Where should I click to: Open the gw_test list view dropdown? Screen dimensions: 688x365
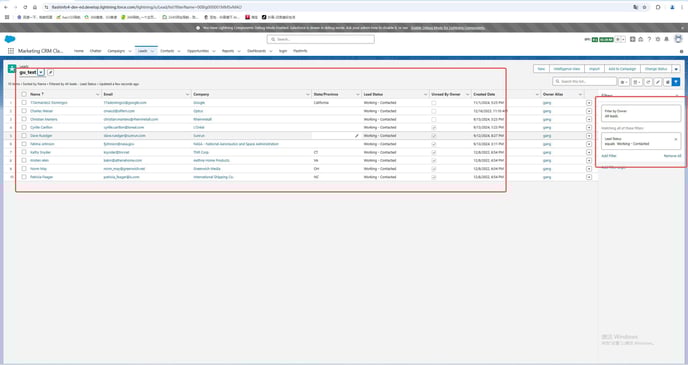pos(41,72)
